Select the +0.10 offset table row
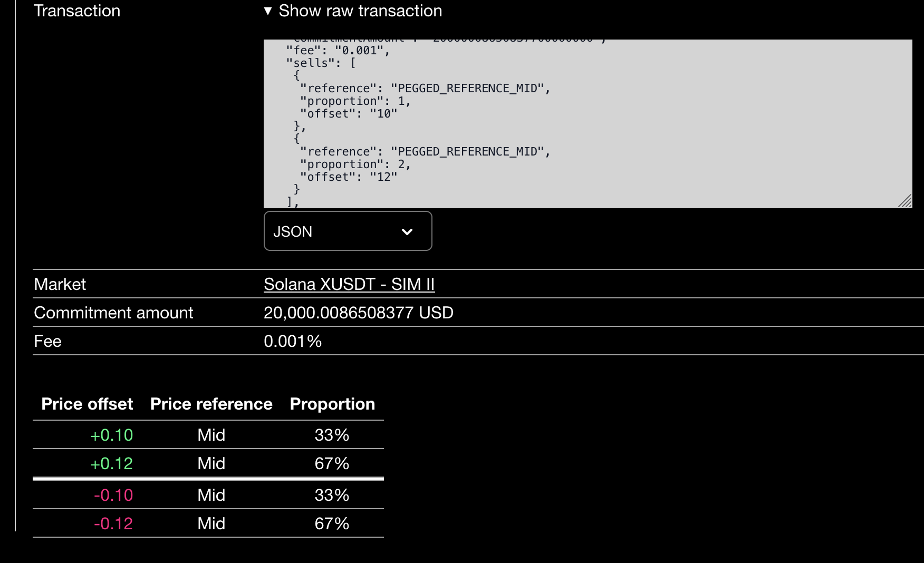The width and height of the screenshot is (924, 563). pyautogui.click(x=208, y=434)
